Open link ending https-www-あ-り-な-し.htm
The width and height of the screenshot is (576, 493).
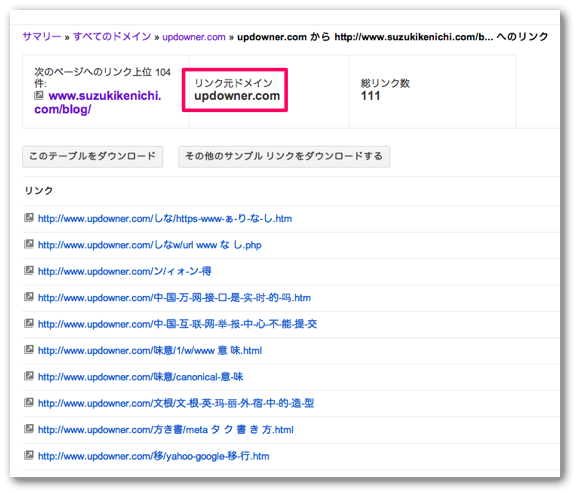tap(165, 219)
